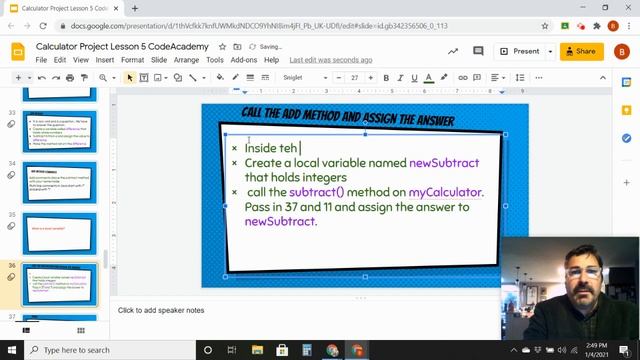Click the move to folder icon

coord(237,47)
